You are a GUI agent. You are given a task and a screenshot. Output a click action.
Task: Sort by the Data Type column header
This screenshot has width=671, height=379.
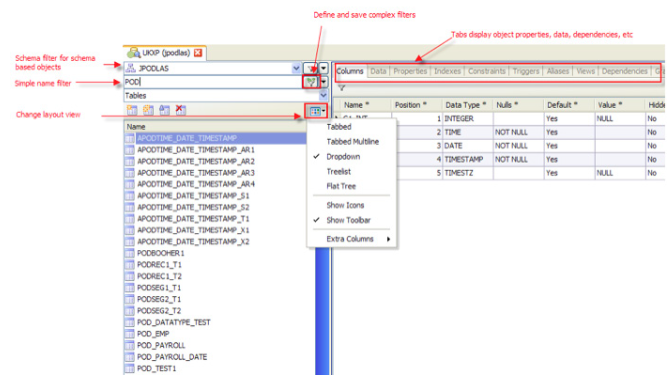pyautogui.click(x=467, y=105)
